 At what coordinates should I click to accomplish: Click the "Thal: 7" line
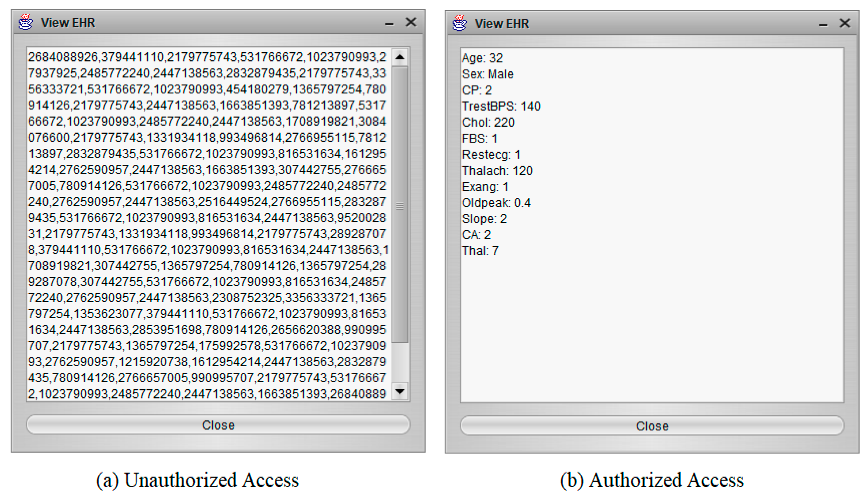(480, 251)
